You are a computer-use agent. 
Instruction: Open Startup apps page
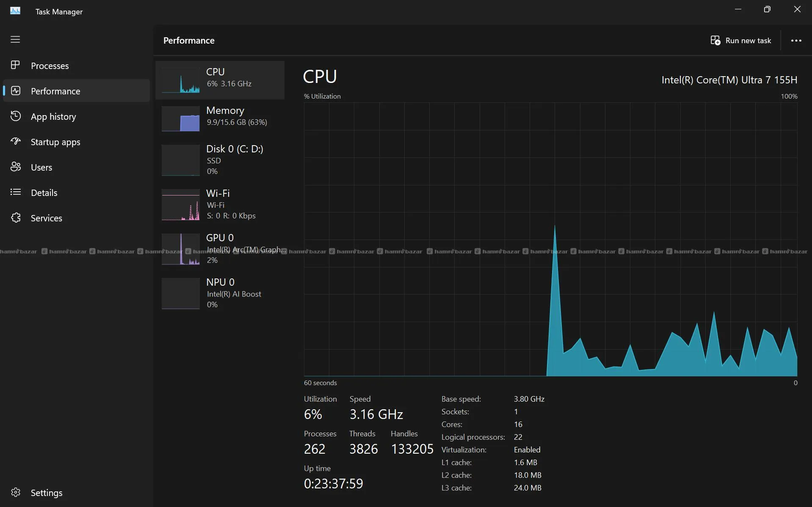point(76,142)
